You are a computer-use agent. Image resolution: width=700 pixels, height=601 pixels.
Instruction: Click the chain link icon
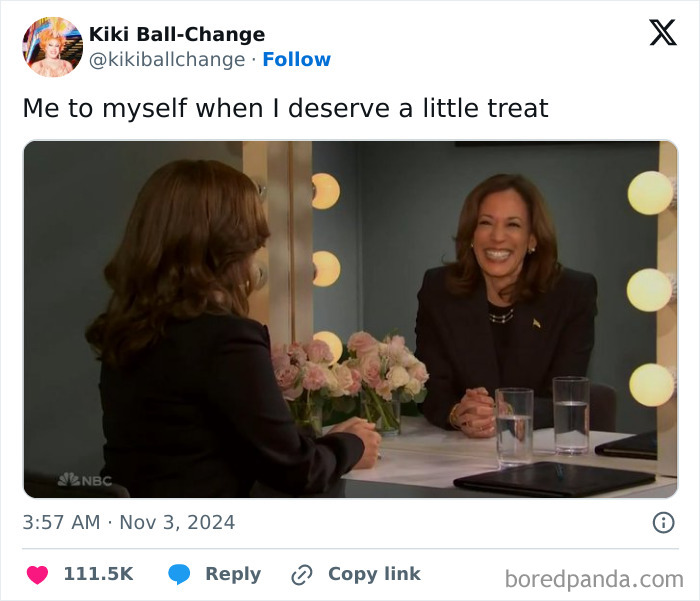pyautogui.click(x=301, y=575)
